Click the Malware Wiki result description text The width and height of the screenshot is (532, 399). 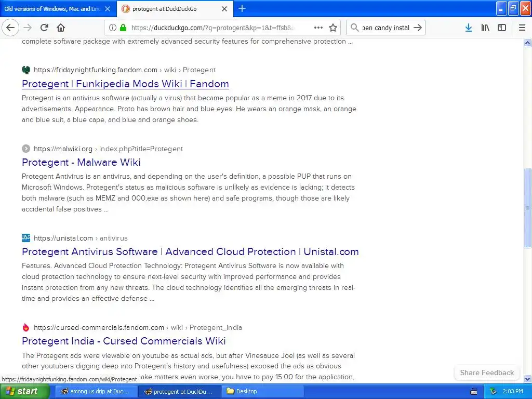pos(188,193)
